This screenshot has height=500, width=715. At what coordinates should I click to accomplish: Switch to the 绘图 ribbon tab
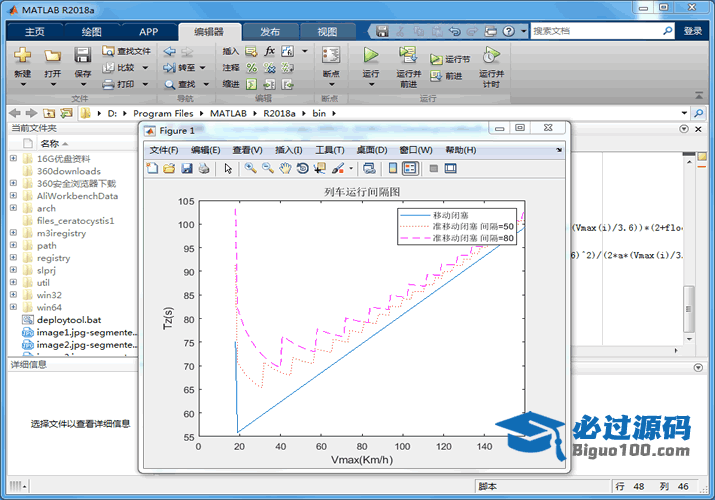(x=92, y=32)
